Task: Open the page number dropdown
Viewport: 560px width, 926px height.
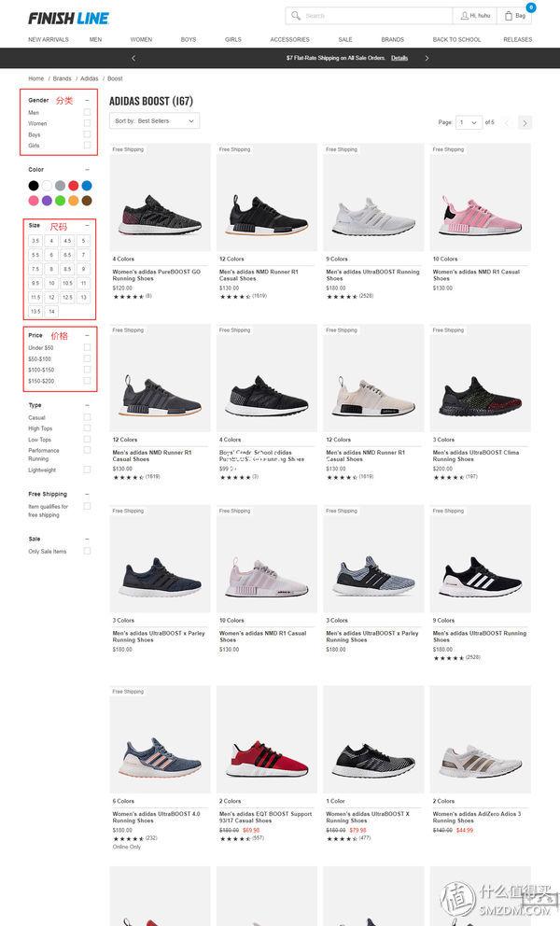Action: pyautogui.click(x=469, y=122)
